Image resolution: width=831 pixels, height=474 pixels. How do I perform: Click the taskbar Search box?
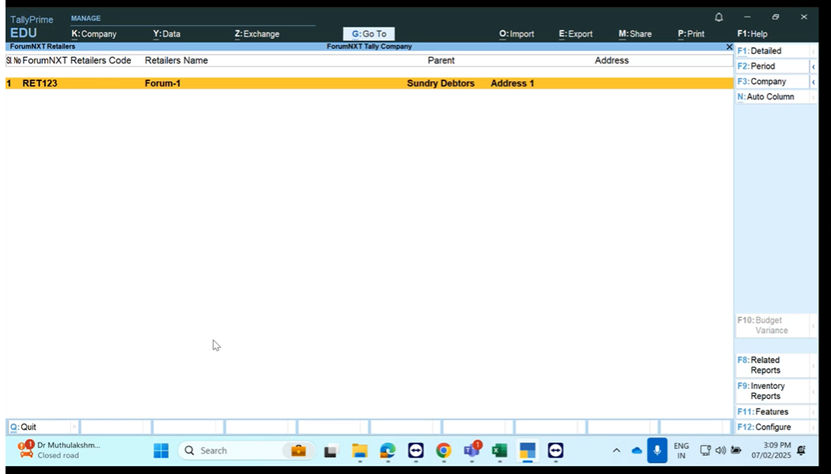[246, 451]
